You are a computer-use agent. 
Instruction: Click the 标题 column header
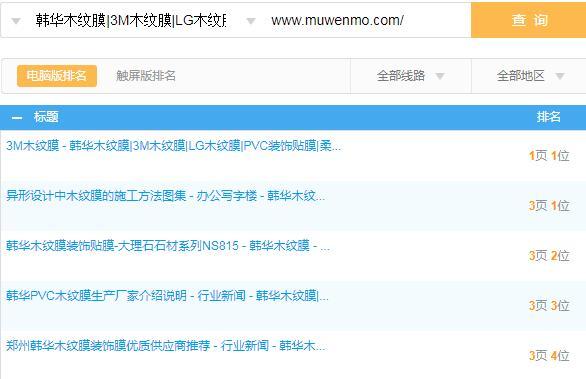point(46,117)
